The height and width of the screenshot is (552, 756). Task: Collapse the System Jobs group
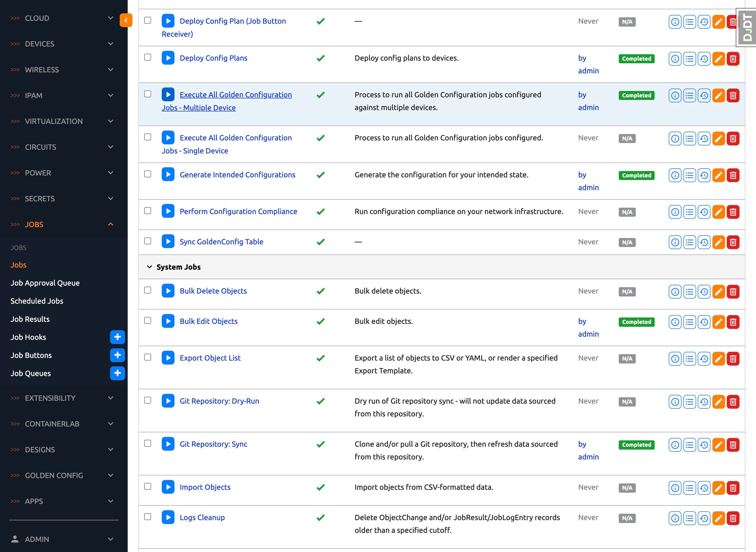pos(149,267)
